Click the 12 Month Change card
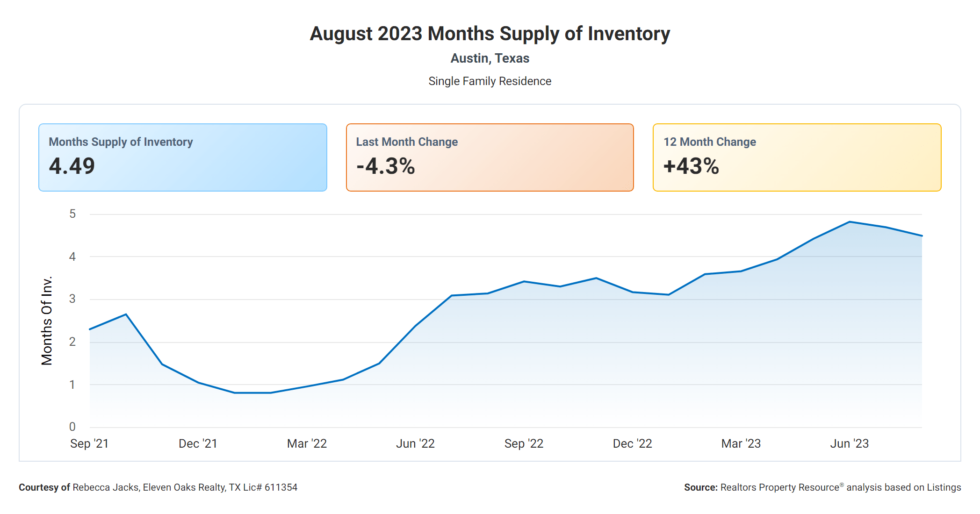The image size is (980, 514). click(x=797, y=157)
